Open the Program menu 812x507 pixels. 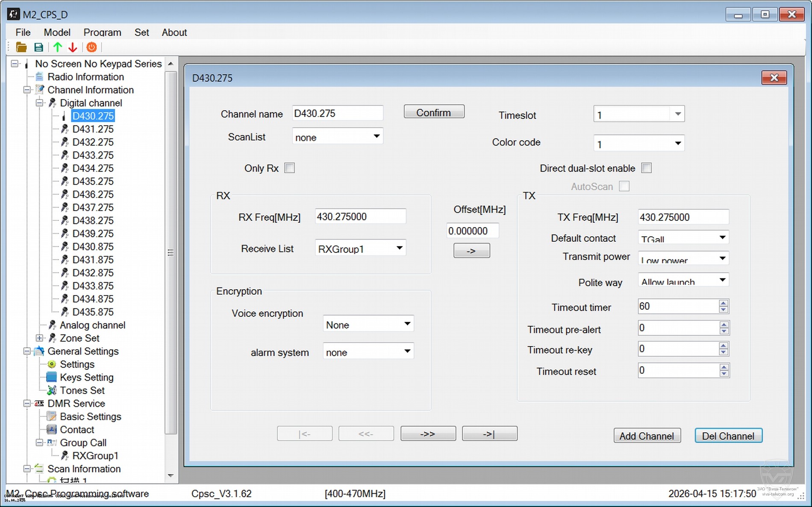102,32
